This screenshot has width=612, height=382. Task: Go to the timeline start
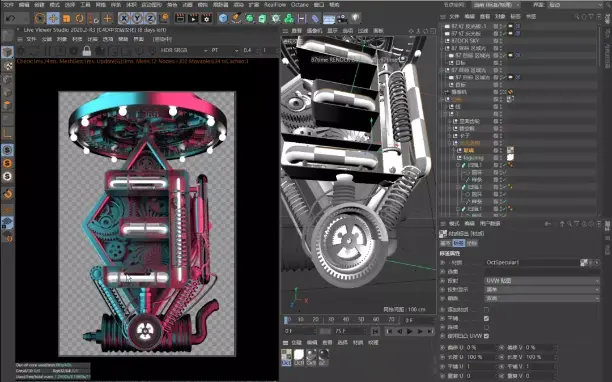coord(375,331)
